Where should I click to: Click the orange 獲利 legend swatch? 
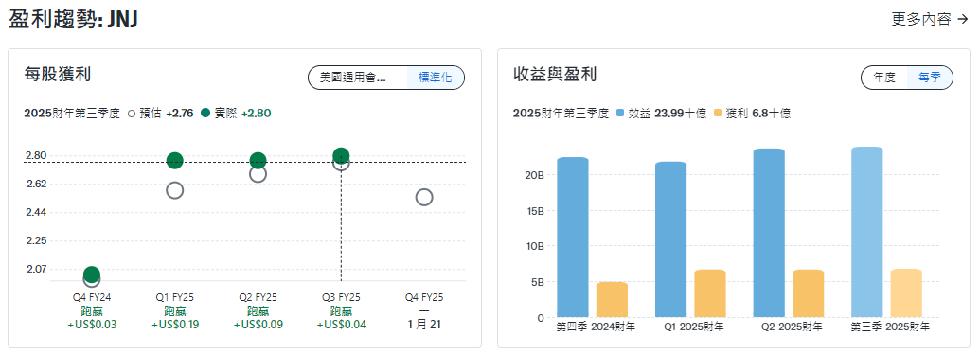718,113
